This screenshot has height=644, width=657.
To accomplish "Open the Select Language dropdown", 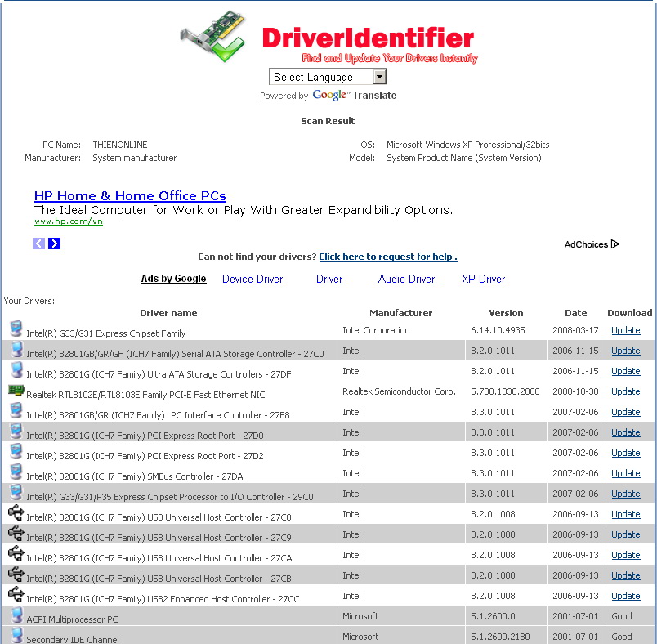I will [x=328, y=77].
